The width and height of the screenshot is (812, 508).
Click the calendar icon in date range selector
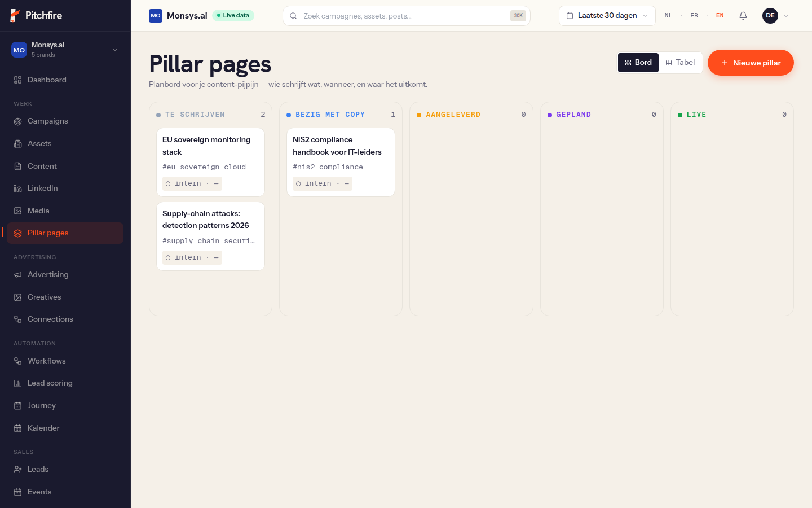570,16
